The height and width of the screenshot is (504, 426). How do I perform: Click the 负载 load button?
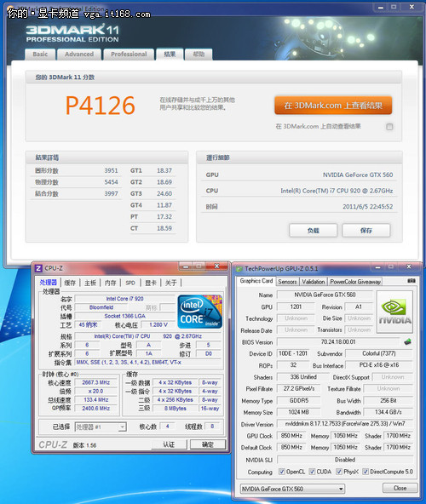coord(313,231)
